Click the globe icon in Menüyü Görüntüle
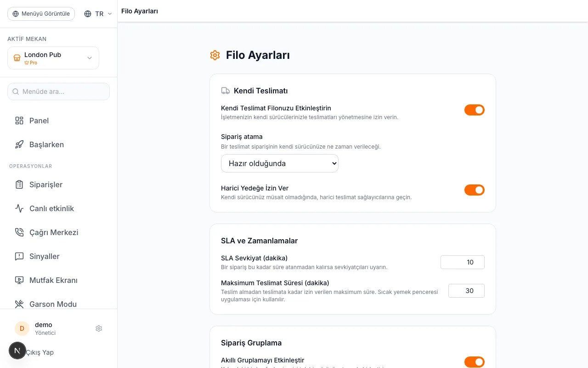Viewport: 588px width, 368px height. [16, 14]
